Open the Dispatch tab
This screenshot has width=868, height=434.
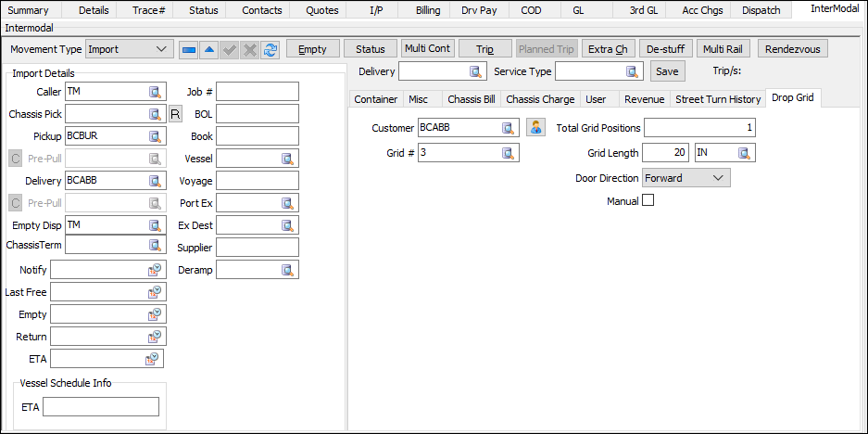tap(761, 10)
